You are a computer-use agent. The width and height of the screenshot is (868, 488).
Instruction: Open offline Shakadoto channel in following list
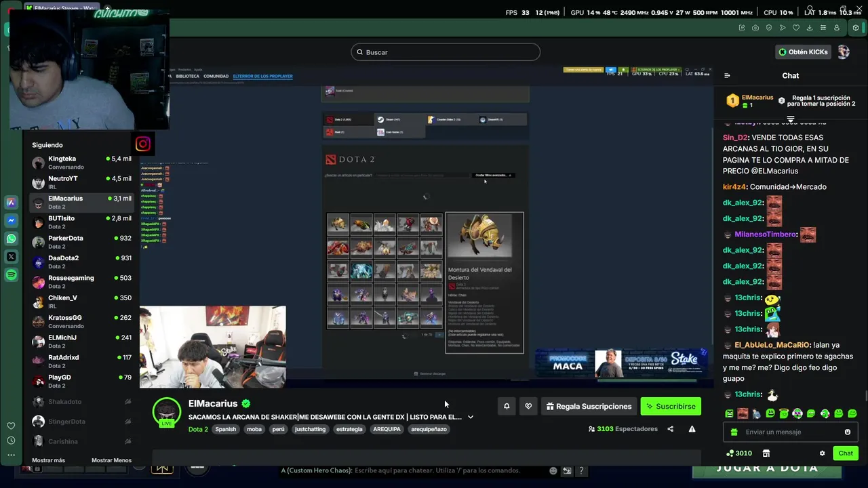click(81, 402)
